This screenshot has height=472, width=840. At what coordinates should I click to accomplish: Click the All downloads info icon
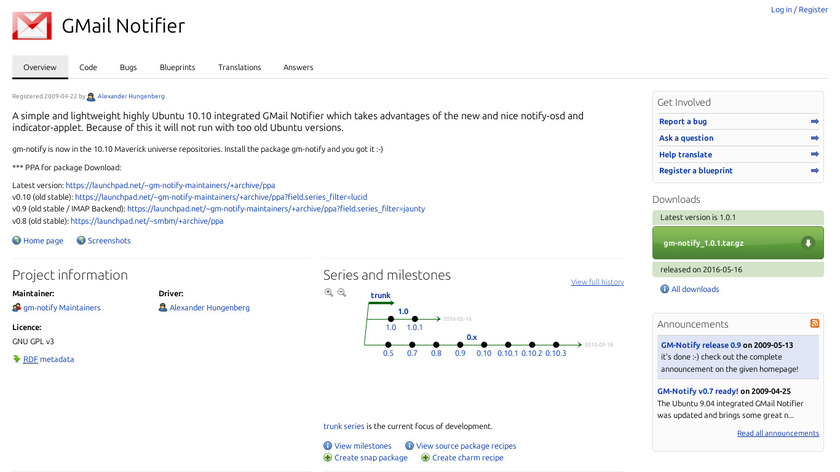click(664, 289)
